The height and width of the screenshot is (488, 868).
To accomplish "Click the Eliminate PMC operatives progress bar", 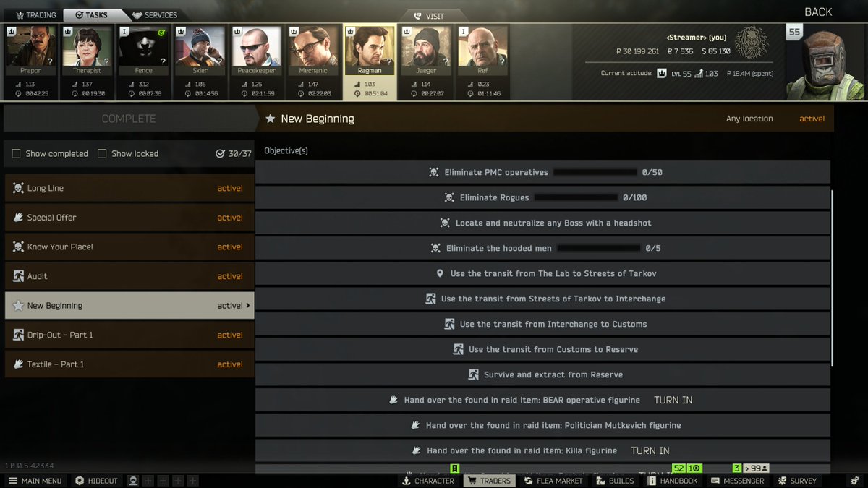I will (595, 172).
